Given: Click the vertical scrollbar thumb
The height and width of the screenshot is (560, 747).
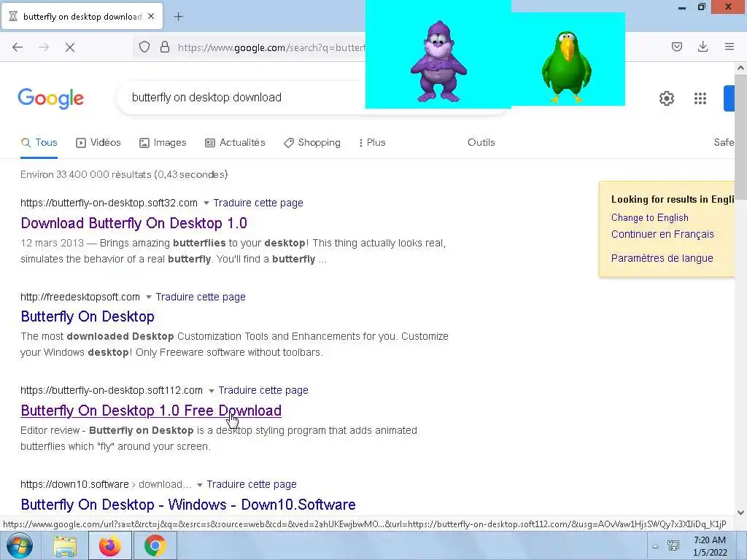Looking at the screenshot, I should 740,138.
